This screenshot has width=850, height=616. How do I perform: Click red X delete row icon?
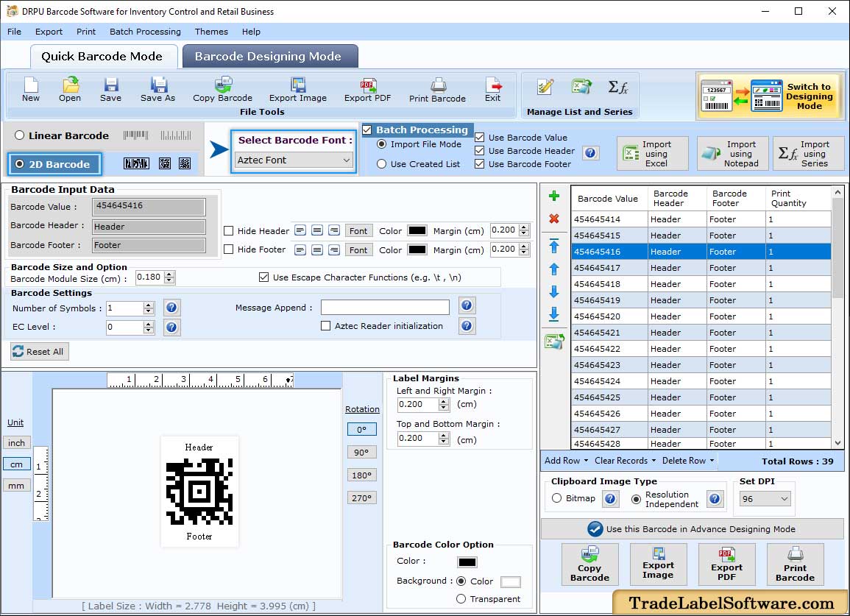coord(554,219)
